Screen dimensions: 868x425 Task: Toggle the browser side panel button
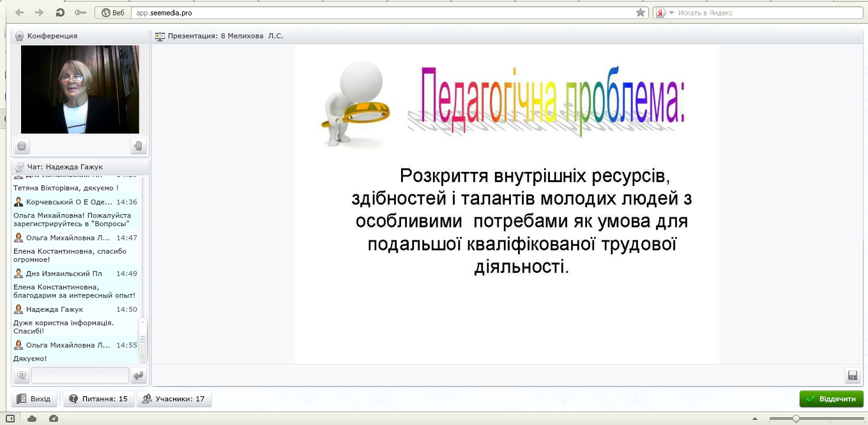coord(10,418)
